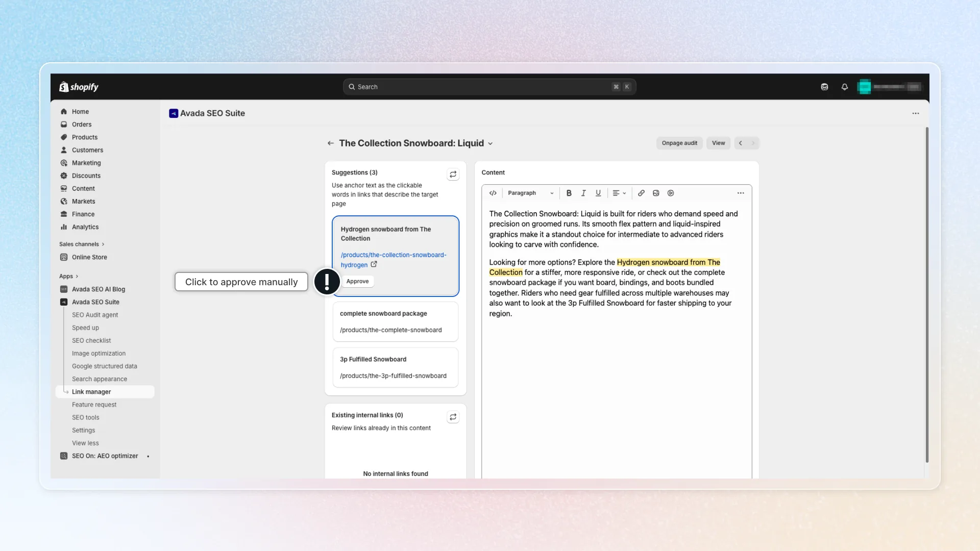The height and width of the screenshot is (551, 980).
Task: Approve the Hydrogen snowboard suggestion
Action: point(357,281)
